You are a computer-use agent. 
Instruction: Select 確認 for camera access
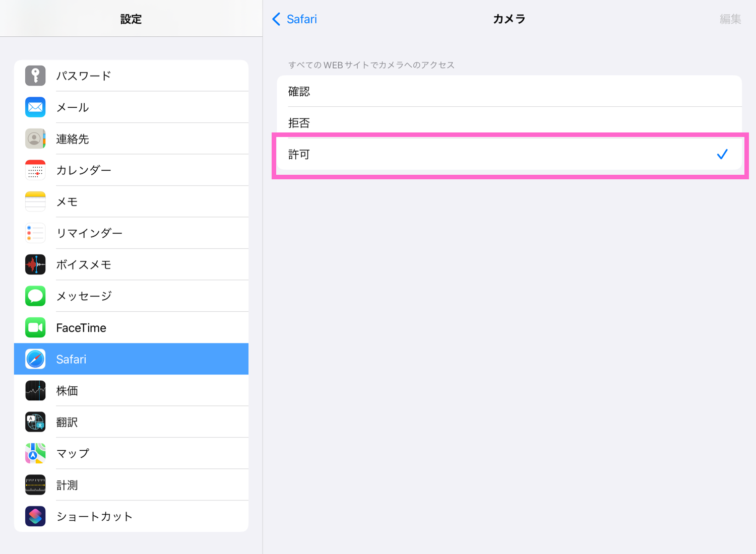[x=509, y=91]
